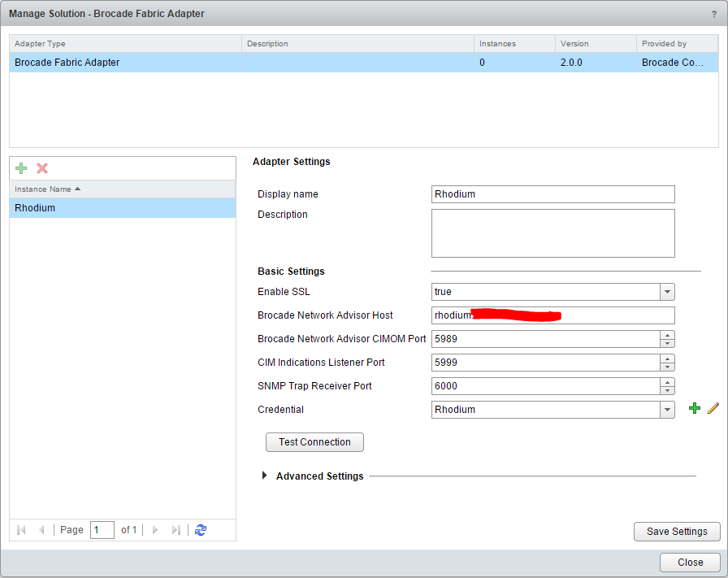Go to the last page of instances
728x578 pixels.
pos(175,530)
